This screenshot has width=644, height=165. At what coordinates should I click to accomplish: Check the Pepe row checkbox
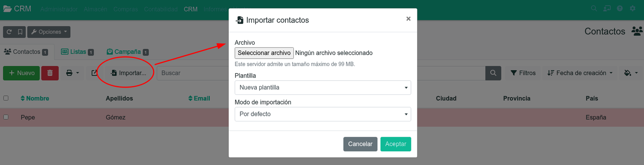[6, 117]
